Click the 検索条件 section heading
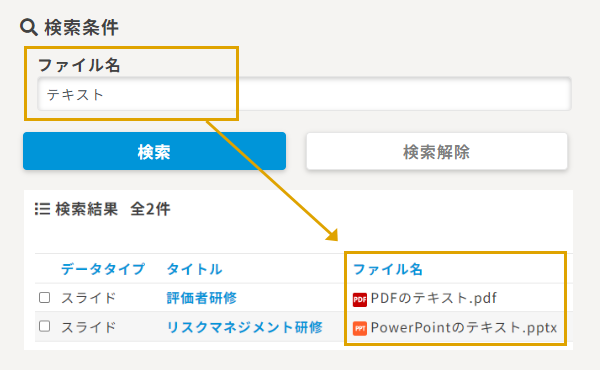 point(82,28)
